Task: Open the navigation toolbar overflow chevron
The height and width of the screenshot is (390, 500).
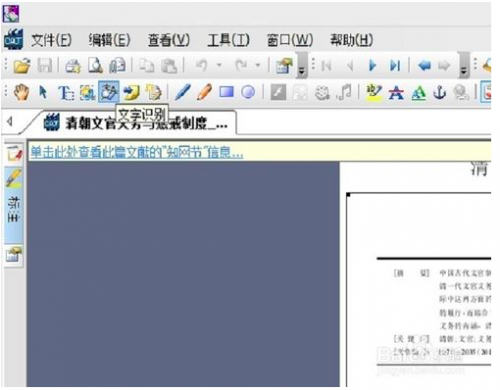Action: (x=463, y=66)
